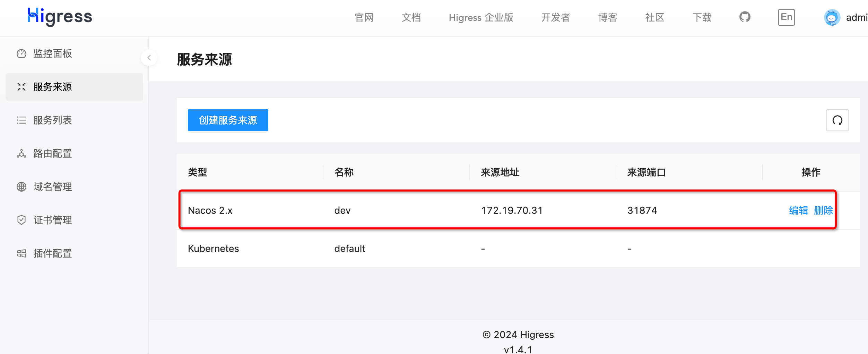Open the 文档 top link
Image resolution: width=868 pixels, height=354 pixels.
point(411,17)
